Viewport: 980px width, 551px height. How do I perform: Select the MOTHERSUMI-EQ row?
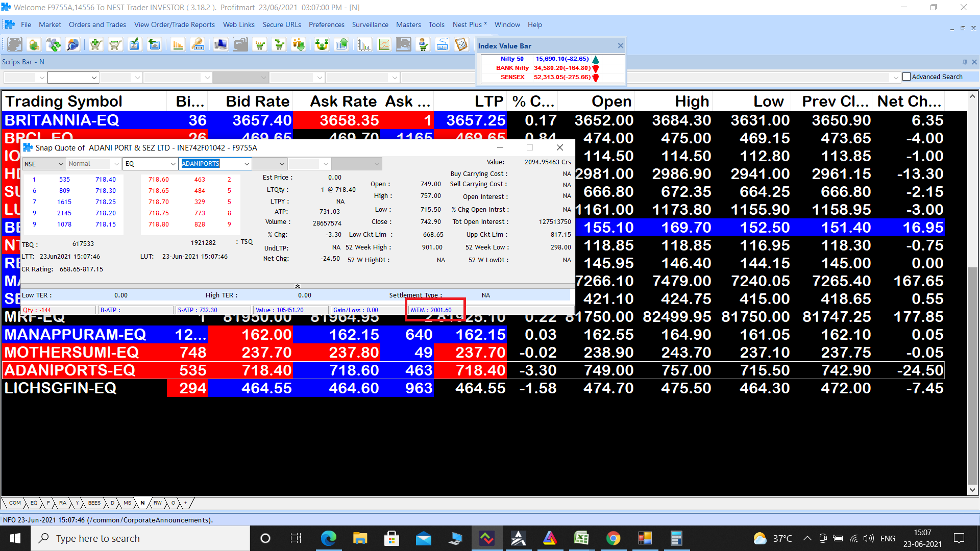click(x=473, y=353)
